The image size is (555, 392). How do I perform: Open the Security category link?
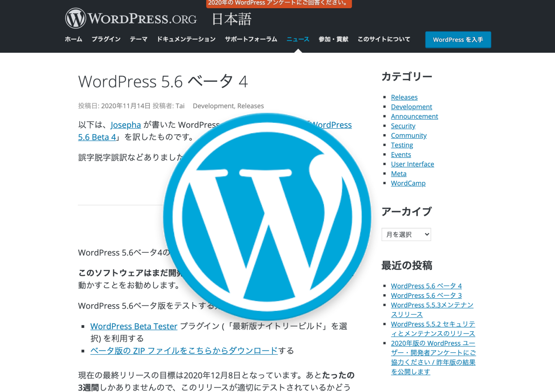pyautogui.click(x=403, y=126)
